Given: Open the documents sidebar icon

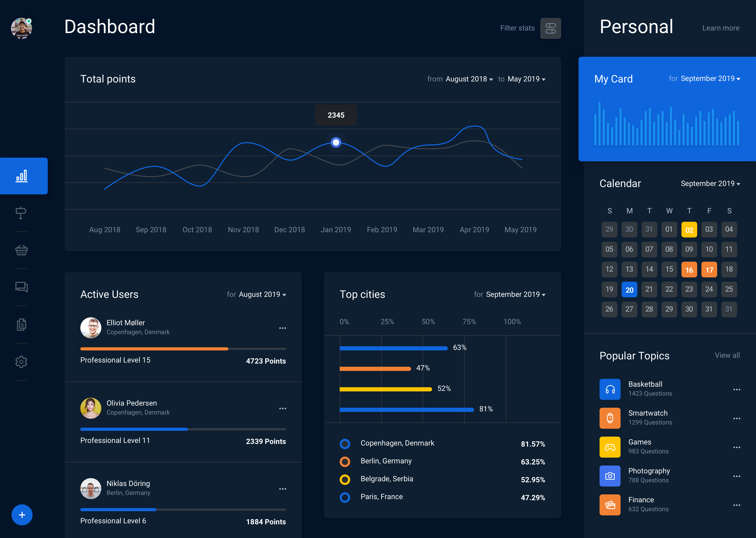Looking at the screenshot, I should pos(22,324).
